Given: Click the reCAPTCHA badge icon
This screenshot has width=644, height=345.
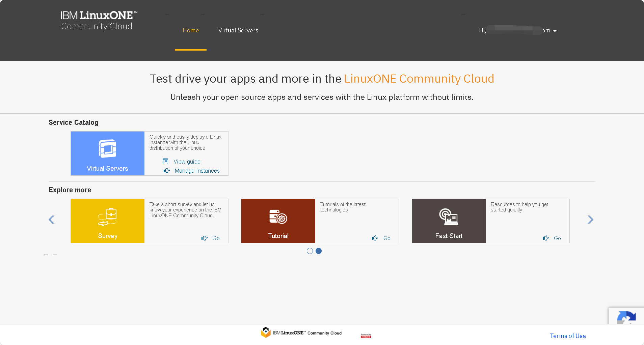Looking at the screenshot, I should [x=626, y=318].
